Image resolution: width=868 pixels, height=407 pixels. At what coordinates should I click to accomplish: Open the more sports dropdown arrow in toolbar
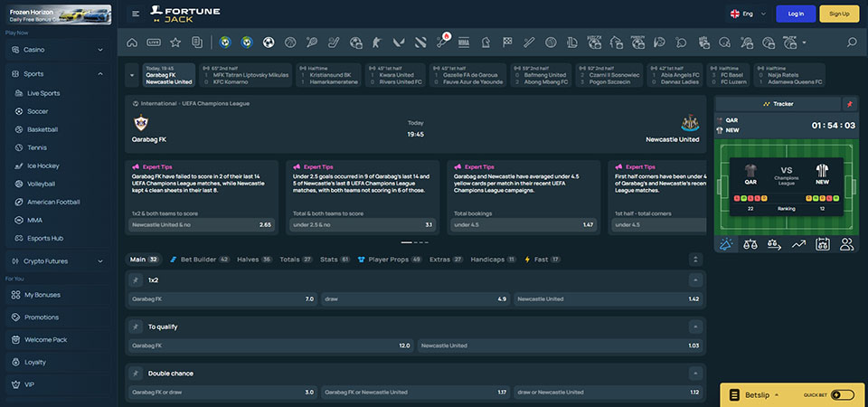804,43
